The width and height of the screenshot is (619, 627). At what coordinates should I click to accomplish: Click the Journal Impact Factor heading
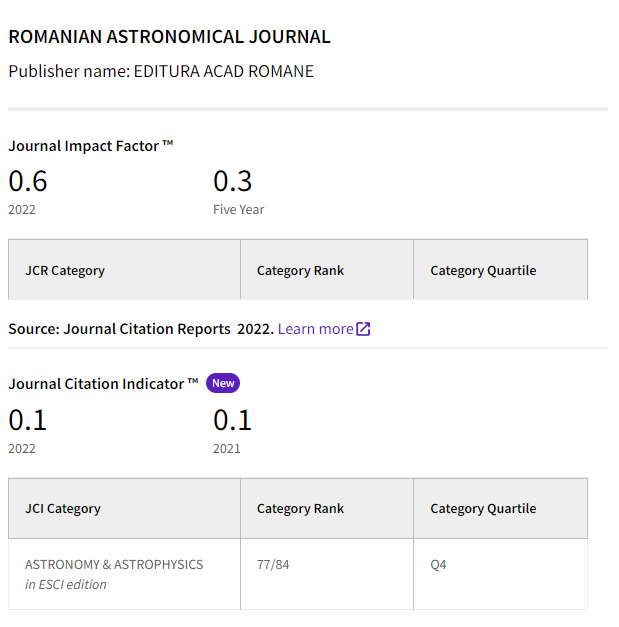(91, 146)
